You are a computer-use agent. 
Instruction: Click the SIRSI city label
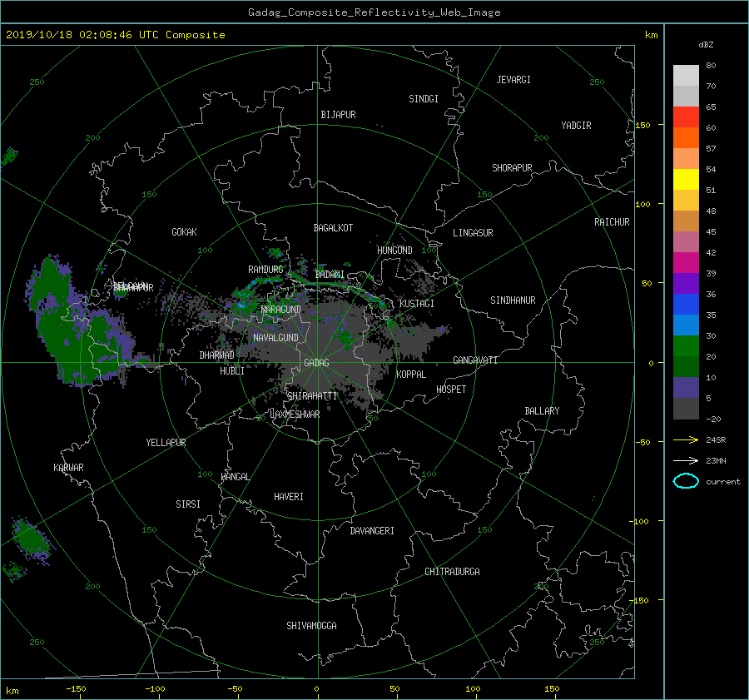(188, 504)
